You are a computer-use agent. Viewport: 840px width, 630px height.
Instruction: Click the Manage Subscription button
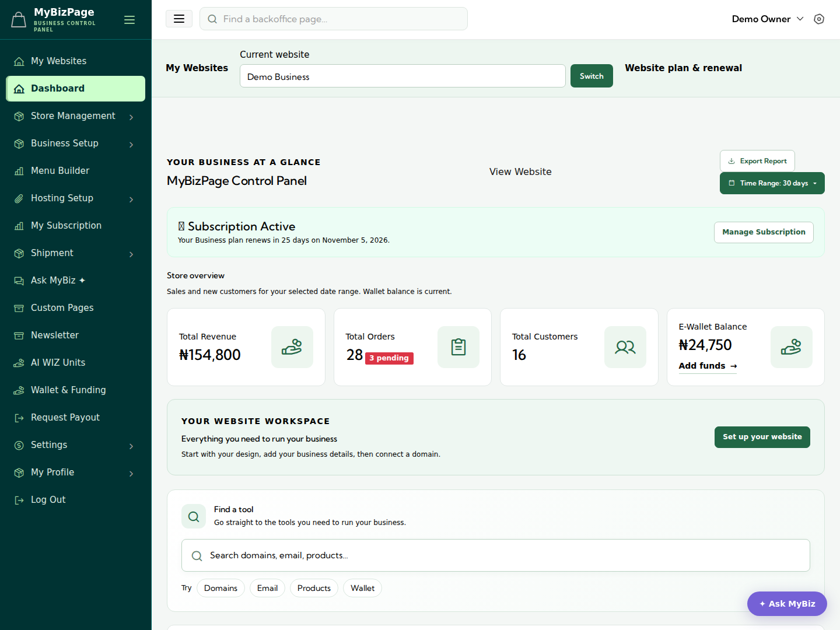(x=764, y=232)
